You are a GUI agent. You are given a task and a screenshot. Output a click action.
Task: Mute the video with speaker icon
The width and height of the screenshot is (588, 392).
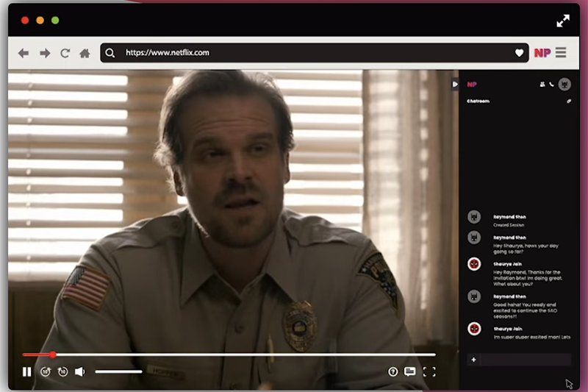tap(80, 371)
